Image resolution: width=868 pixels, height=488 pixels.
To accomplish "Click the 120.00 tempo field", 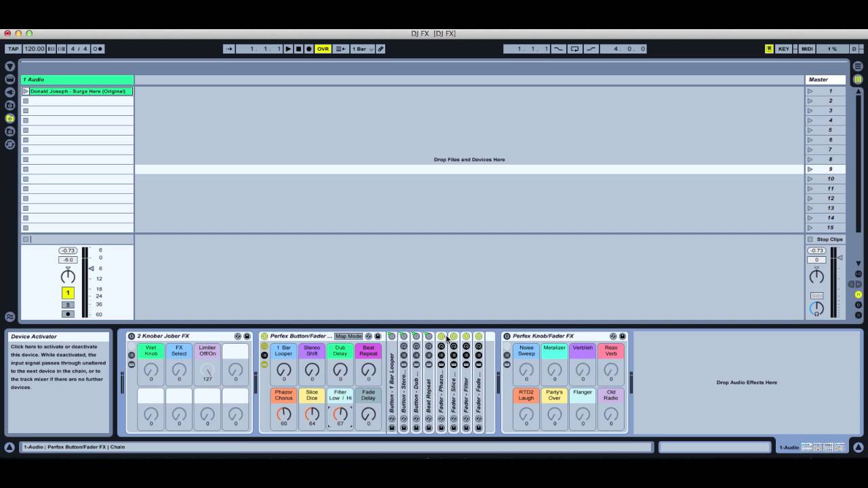I will [x=34, y=49].
